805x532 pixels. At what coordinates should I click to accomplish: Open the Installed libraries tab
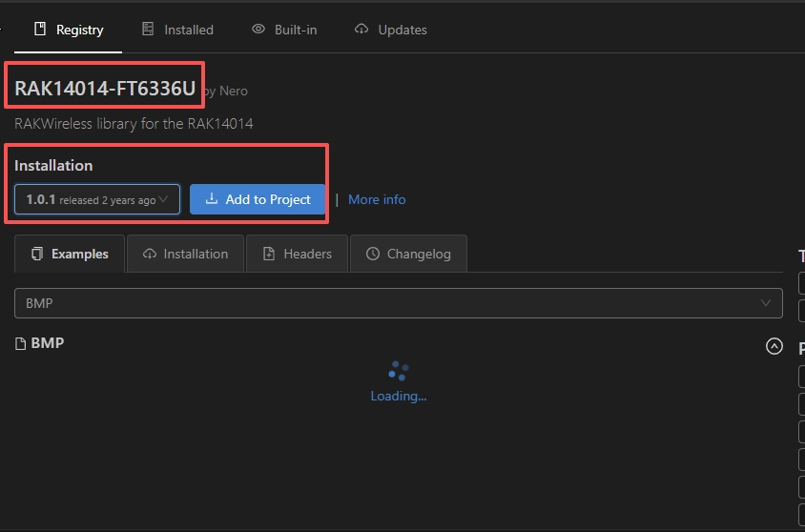click(x=177, y=30)
